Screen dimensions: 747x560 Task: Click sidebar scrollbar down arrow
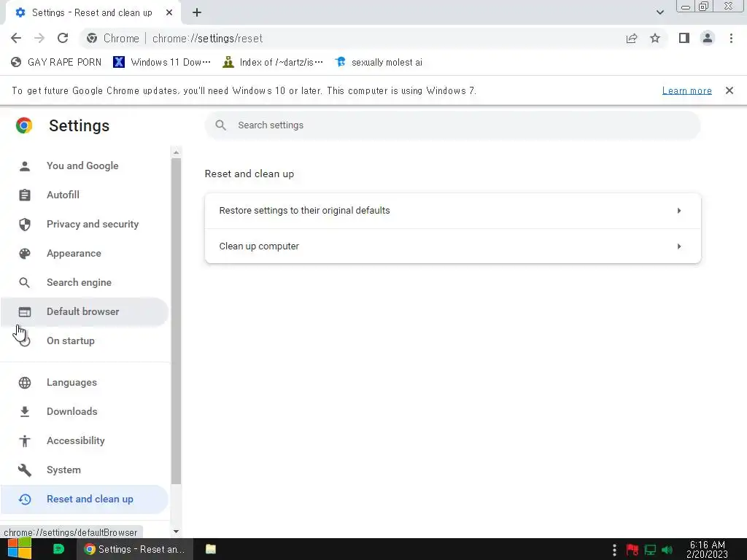tap(177, 532)
